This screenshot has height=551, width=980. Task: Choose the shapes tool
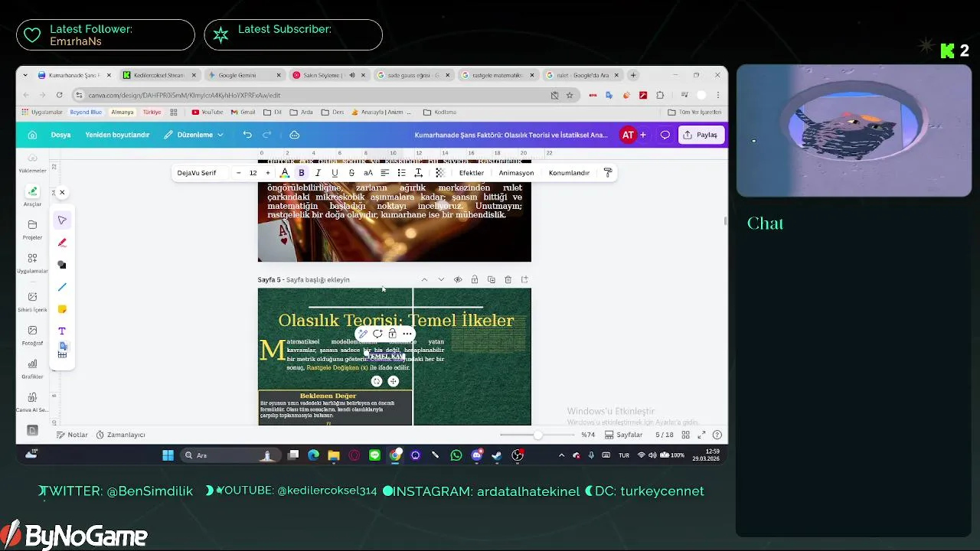click(x=62, y=265)
